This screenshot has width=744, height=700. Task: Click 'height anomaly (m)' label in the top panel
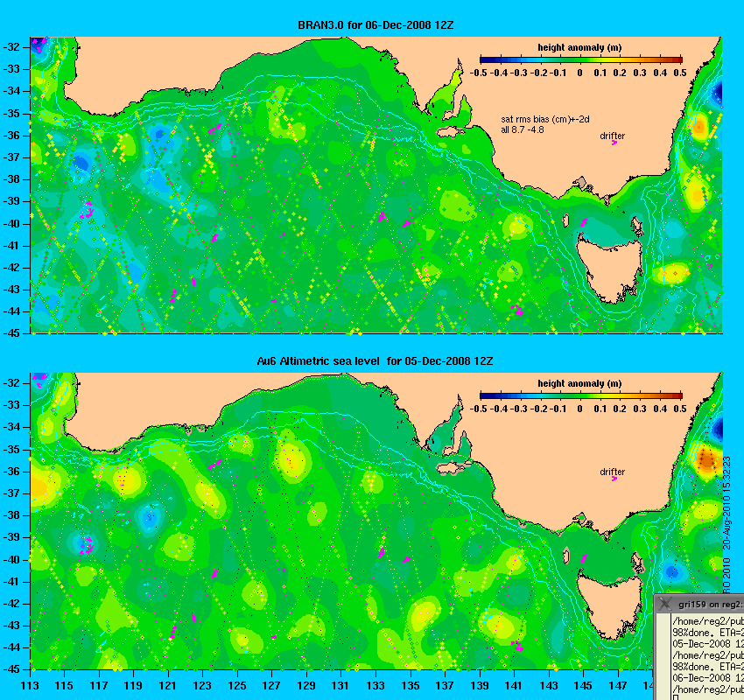[579, 47]
